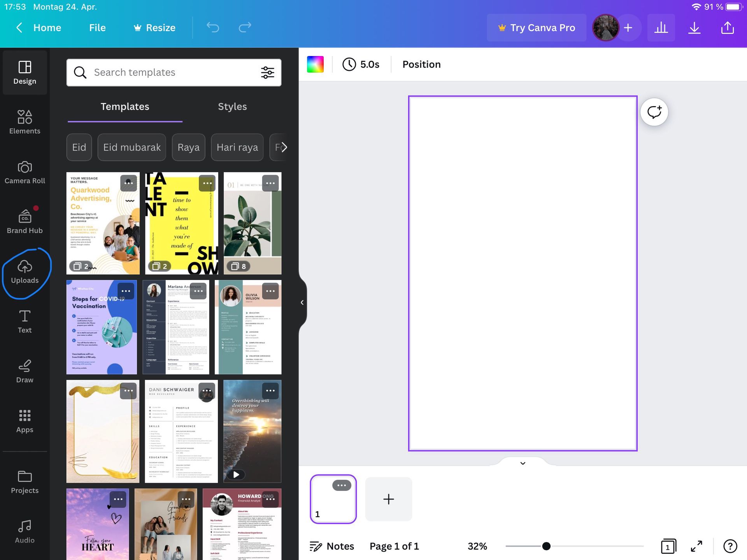Open the File menu

pyautogui.click(x=97, y=28)
